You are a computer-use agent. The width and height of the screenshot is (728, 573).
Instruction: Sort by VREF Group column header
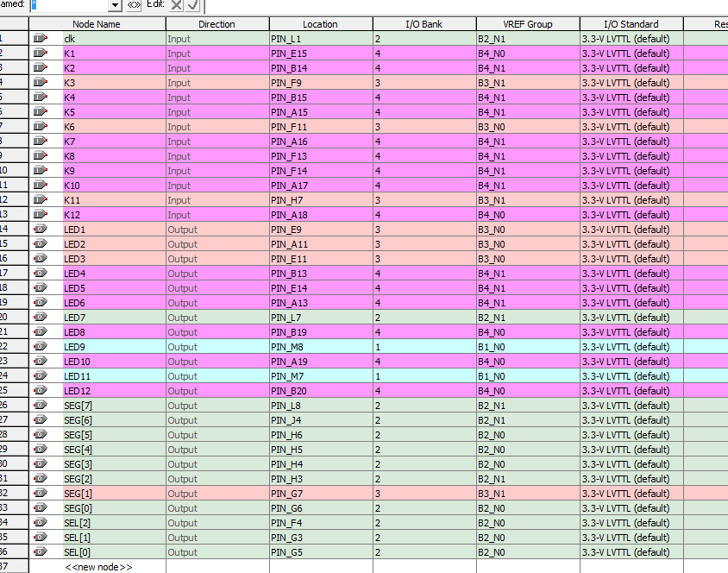point(528,24)
